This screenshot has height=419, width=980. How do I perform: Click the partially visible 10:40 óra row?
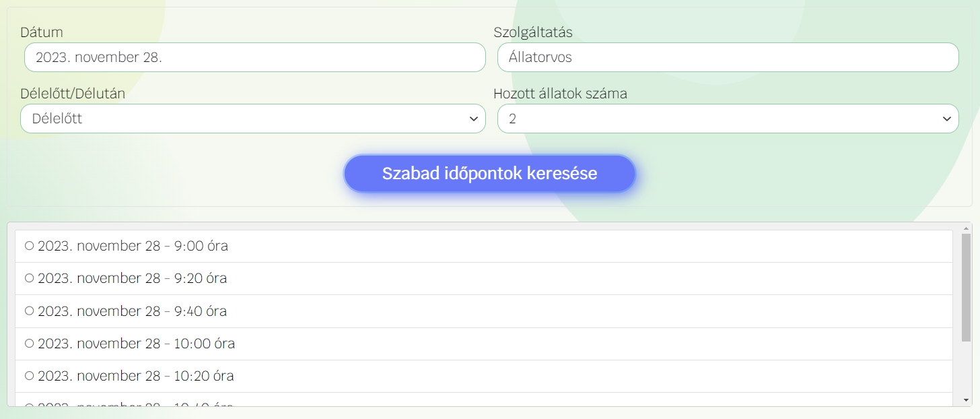[x=135, y=403]
